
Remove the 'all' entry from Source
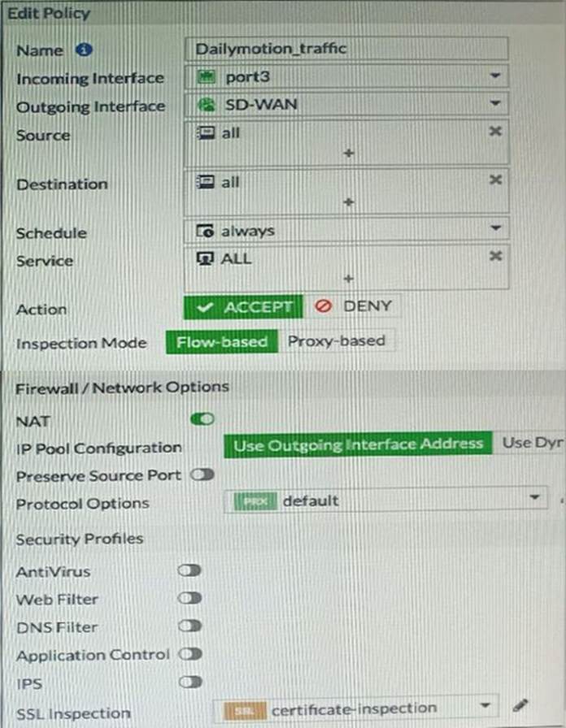click(x=495, y=132)
